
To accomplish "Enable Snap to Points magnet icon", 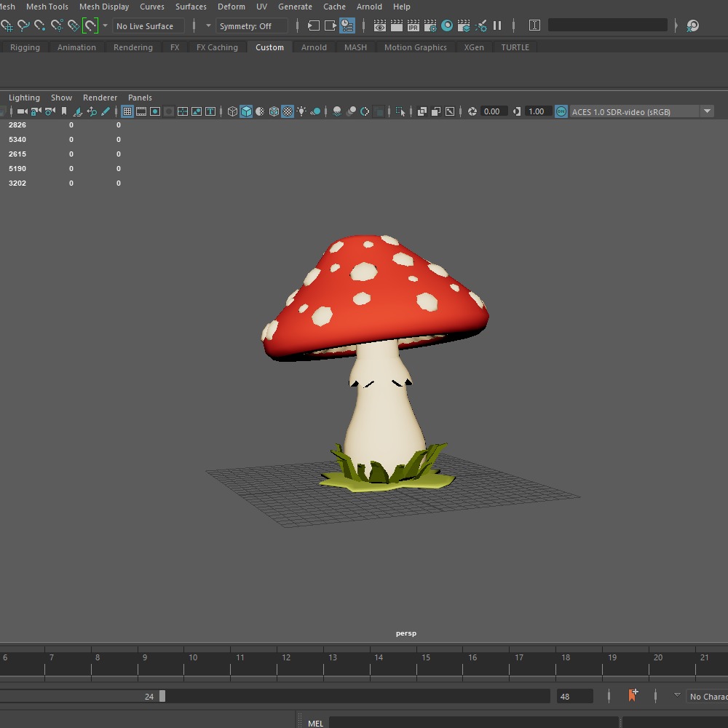I will 40,25.
